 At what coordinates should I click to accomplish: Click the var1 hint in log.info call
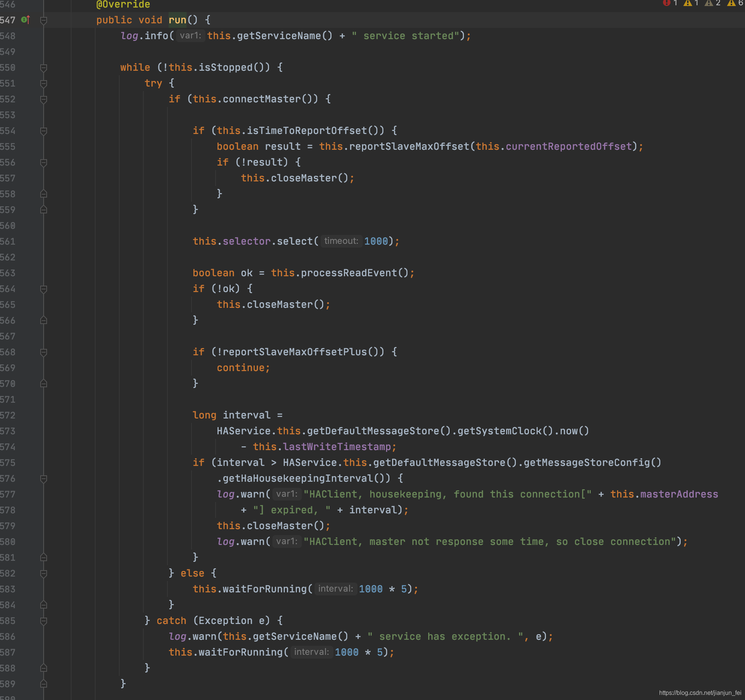coord(190,36)
